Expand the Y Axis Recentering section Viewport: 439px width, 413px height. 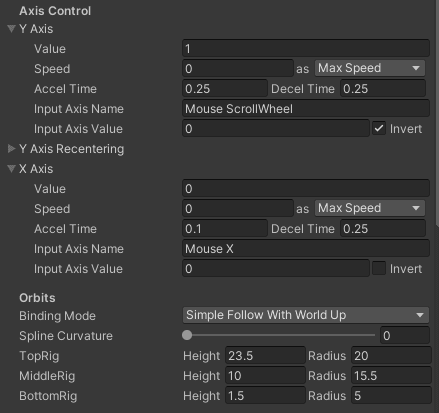(x=11, y=149)
